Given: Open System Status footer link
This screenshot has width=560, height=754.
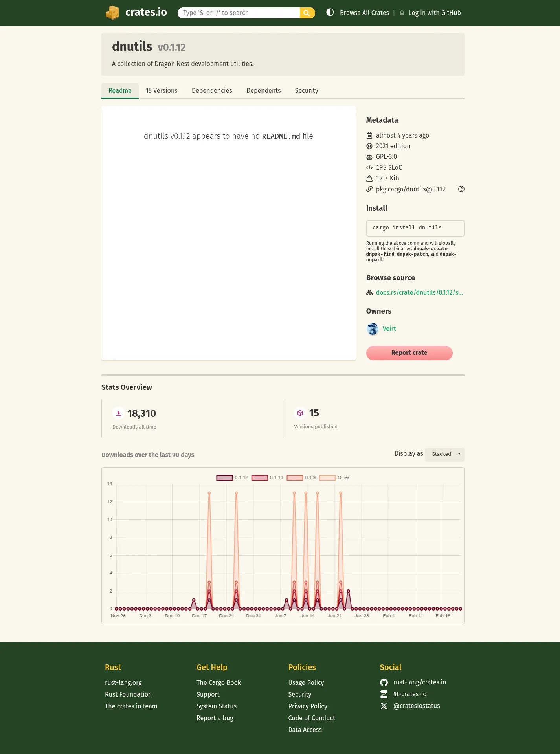Looking at the screenshot, I should [217, 706].
